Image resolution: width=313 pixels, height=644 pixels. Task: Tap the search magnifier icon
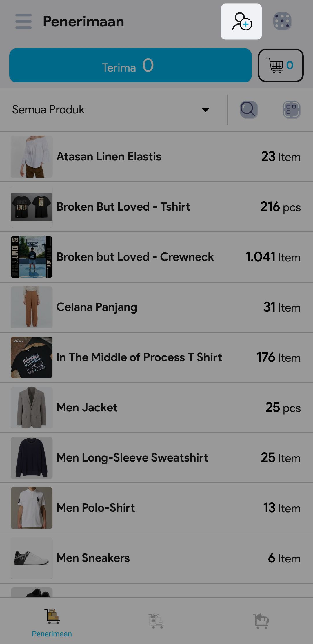[x=249, y=110]
